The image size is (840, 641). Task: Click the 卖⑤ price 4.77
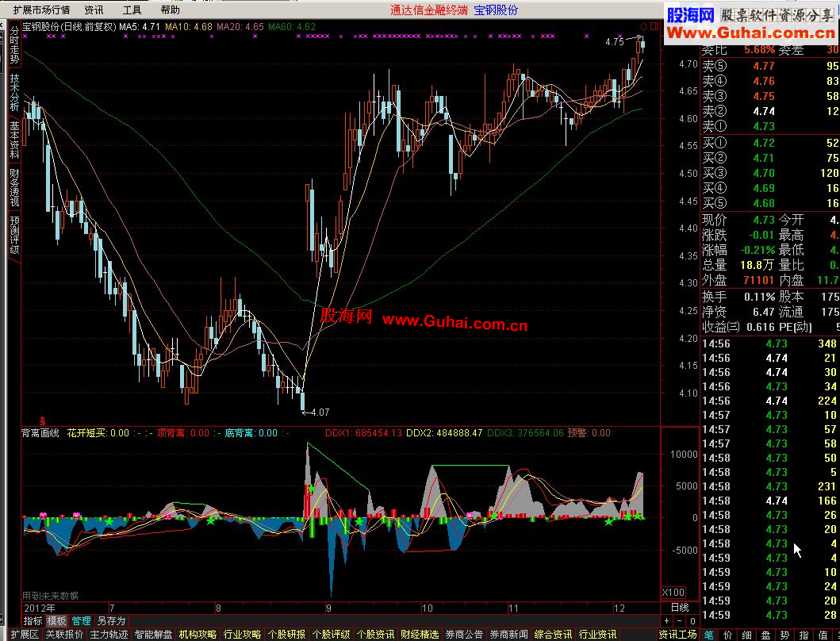764,66
